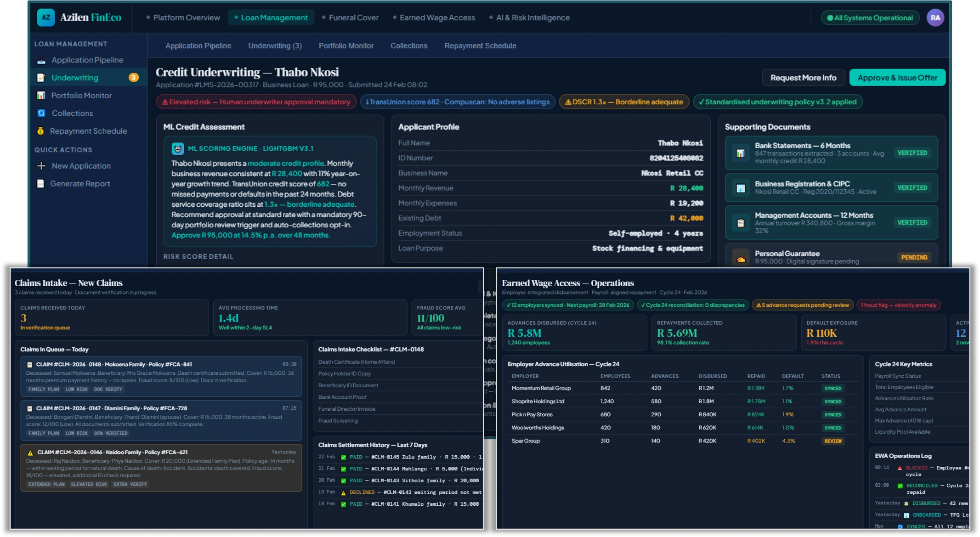The height and width of the screenshot is (537, 980).
Task: Open Portfolio Monitor from the sidebar icon
Action: (40, 96)
